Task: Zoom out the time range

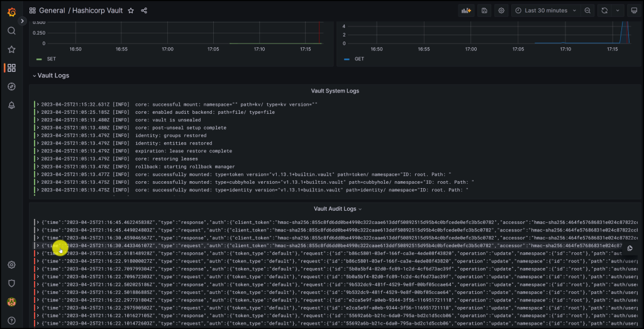Action: pos(588,11)
